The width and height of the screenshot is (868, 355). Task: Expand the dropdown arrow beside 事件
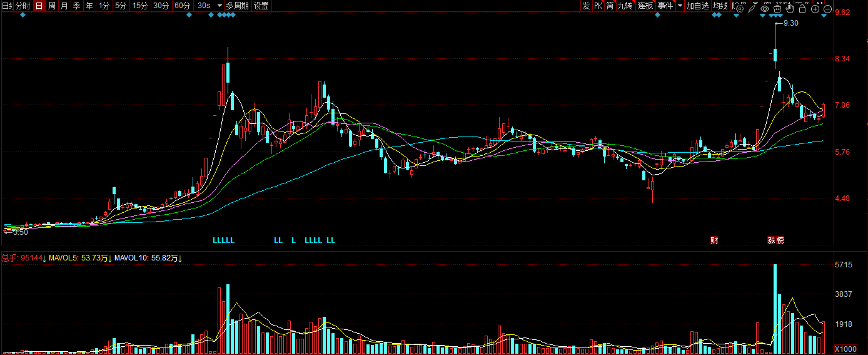[x=680, y=6]
